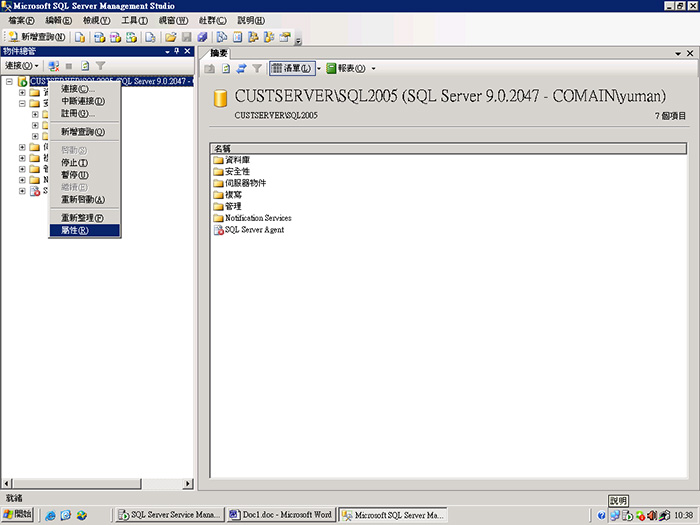Click the 摘要 tab
700x525 pixels.
219,54
